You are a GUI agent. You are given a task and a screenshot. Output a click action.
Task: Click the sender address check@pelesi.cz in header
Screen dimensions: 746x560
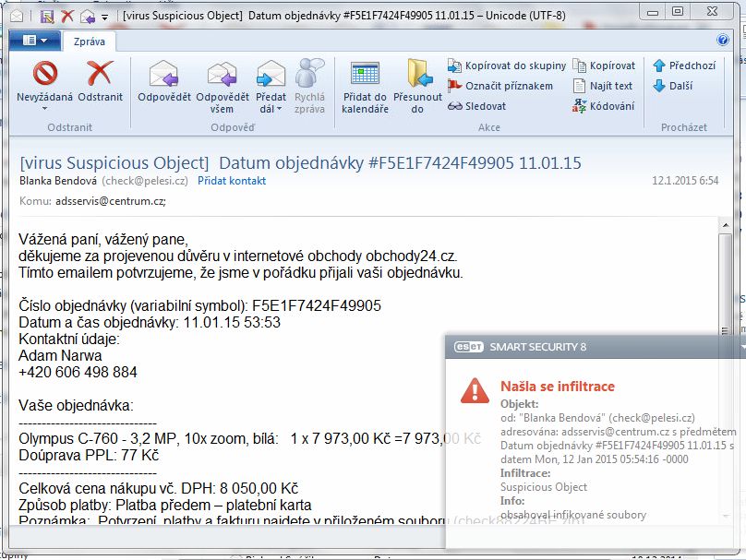tap(145, 181)
